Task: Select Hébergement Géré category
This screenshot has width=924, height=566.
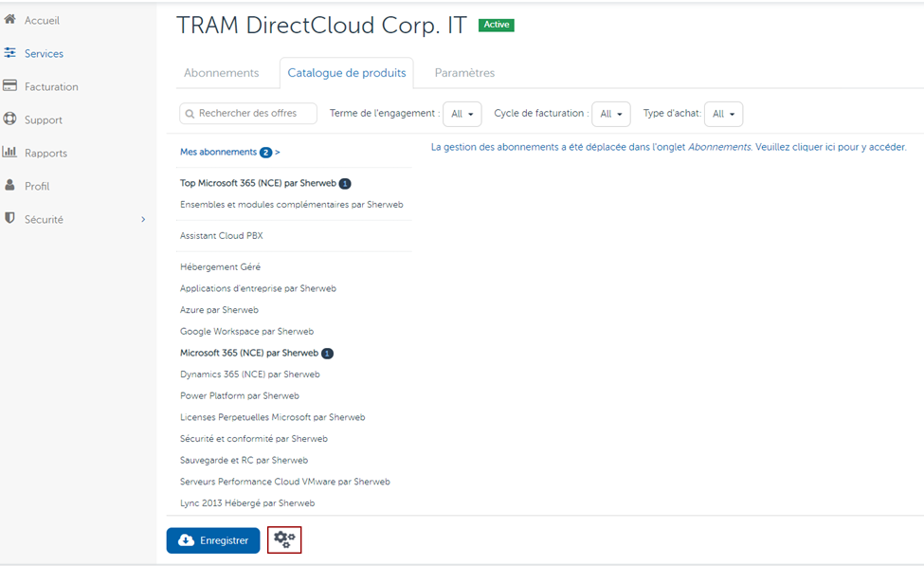Action: [221, 266]
